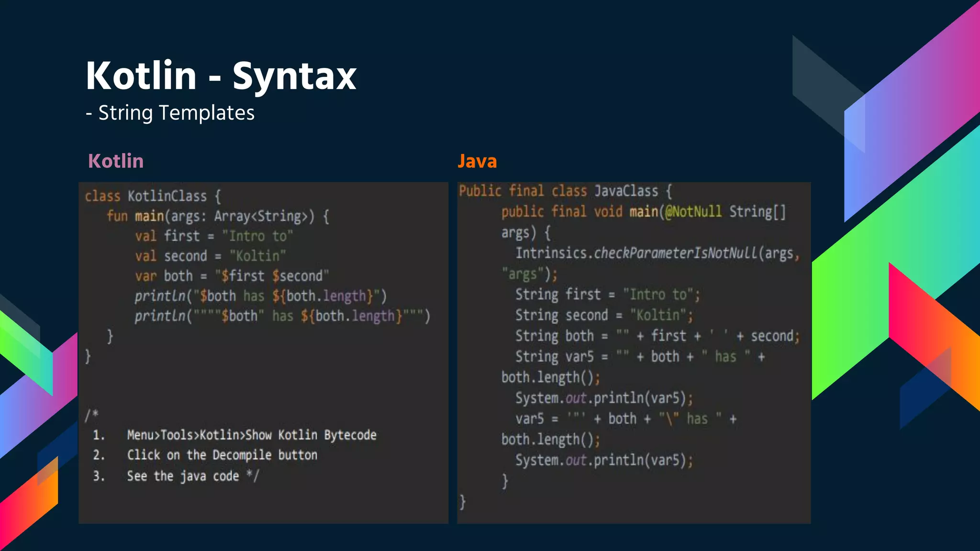Click the first 'System.out.println(var5);' line
Image resolution: width=980 pixels, height=551 pixels.
604,398
